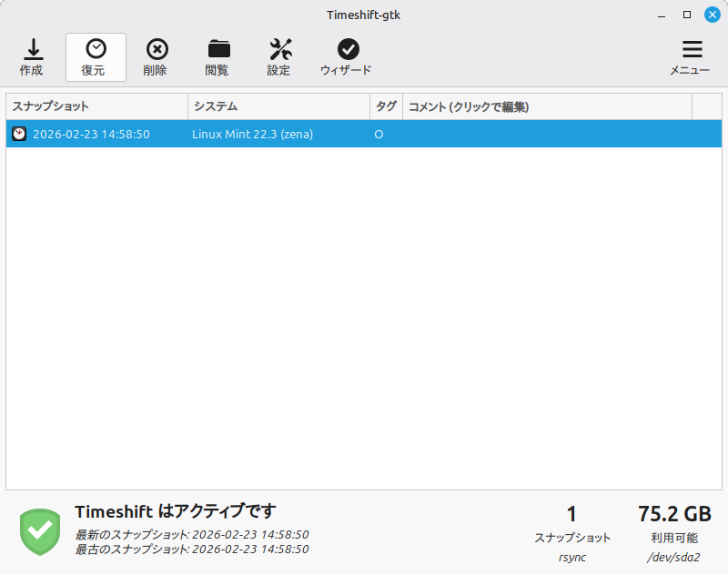Click the 削除 (Delete) X icon
Image resolution: width=728 pixels, height=575 pixels.
(x=157, y=50)
